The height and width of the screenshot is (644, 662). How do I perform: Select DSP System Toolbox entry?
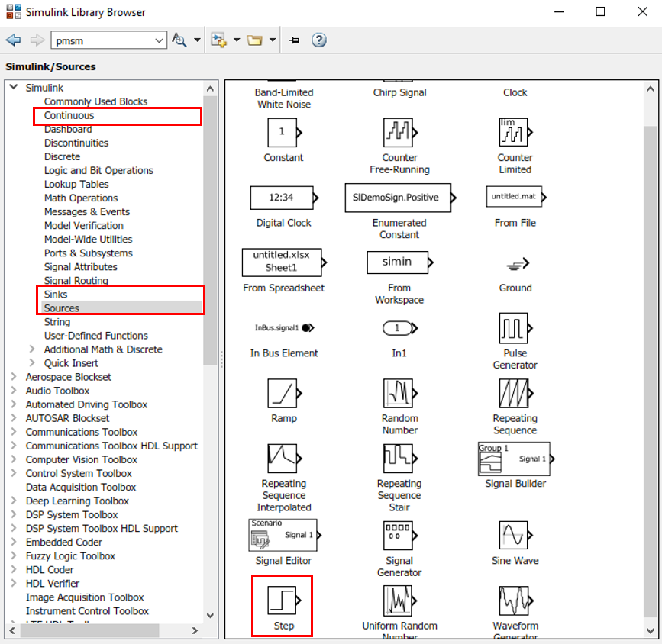pyautogui.click(x=72, y=515)
